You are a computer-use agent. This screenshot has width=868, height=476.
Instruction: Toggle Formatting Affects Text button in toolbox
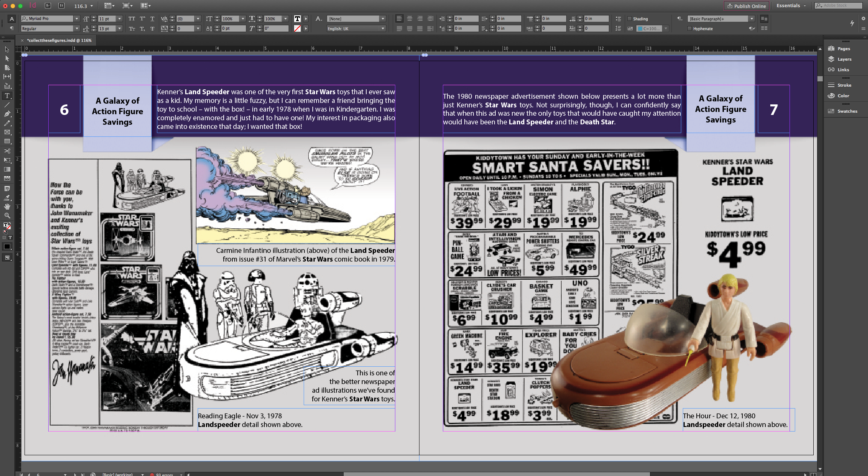10,237
